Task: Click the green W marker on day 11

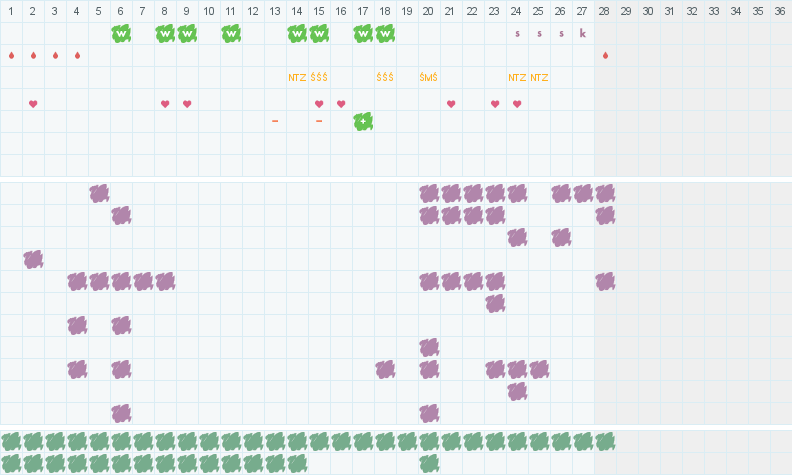Action: (231, 33)
